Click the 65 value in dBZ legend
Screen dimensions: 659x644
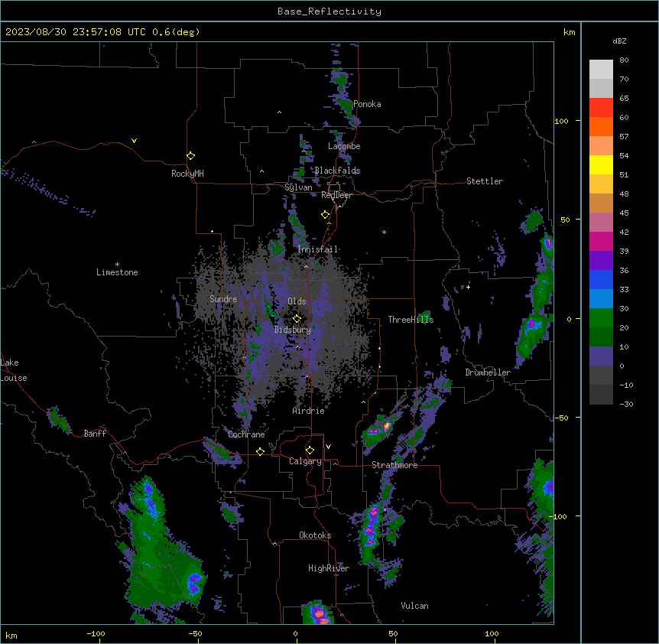[x=624, y=99]
